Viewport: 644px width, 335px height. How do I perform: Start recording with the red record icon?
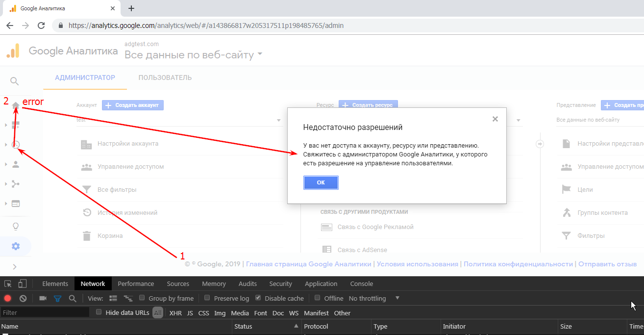(x=7, y=298)
